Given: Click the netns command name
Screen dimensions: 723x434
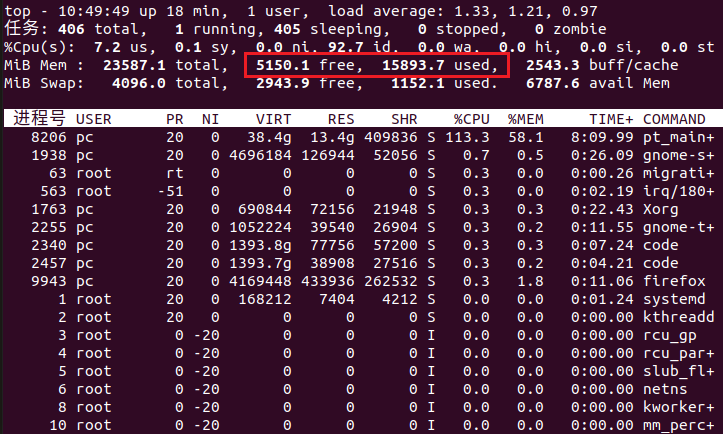Looking at the screenshot, I should [x=665, y=389].
